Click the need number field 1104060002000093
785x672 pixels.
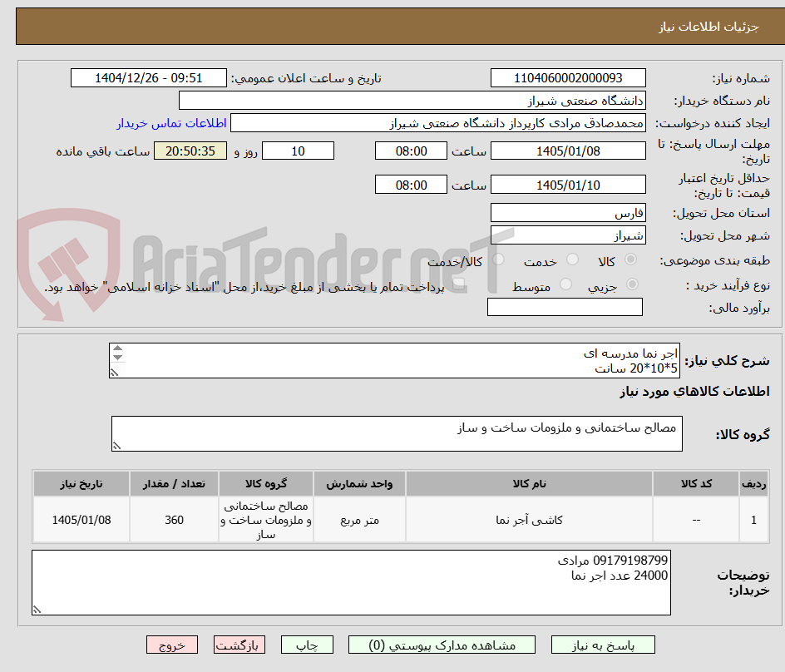pyautogui.click(x=568, y=78)
